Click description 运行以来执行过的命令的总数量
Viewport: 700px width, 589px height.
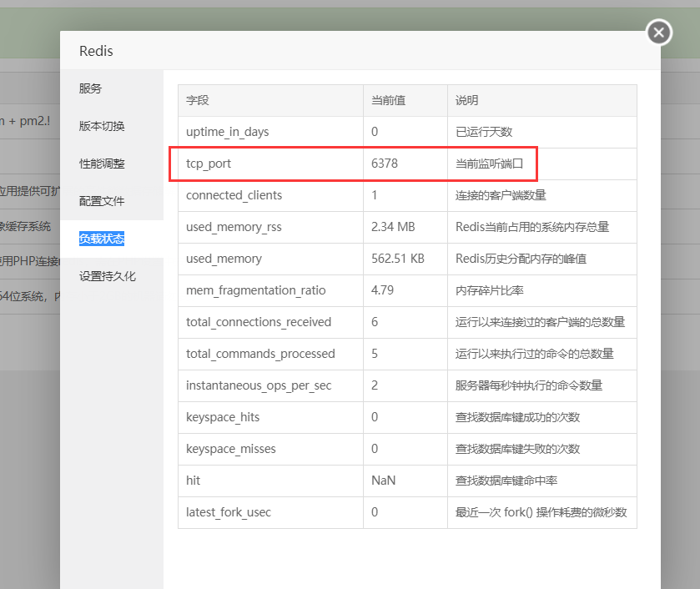pyautogui.click(x=534, y=354)
